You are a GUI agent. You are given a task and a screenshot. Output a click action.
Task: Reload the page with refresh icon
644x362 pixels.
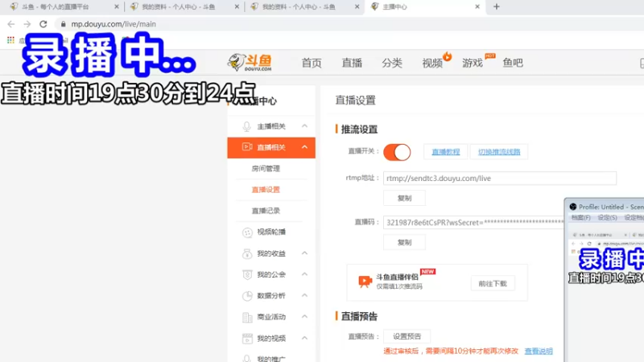(43, 24)
